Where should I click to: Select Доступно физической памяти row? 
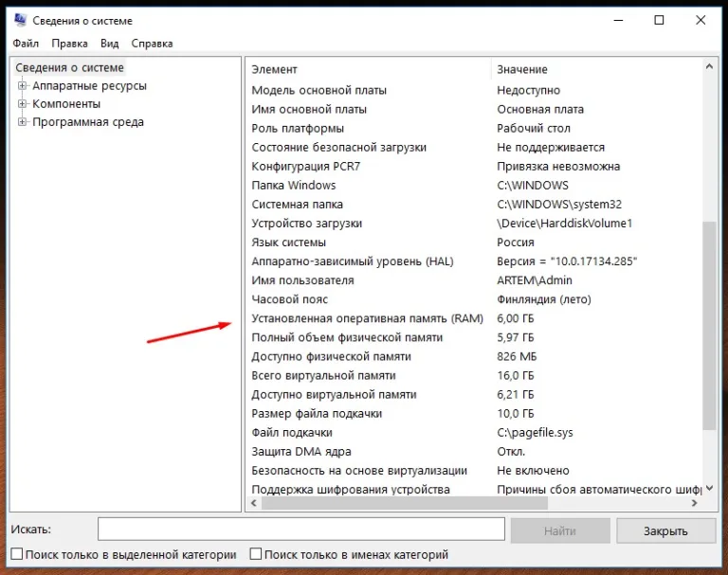[474, 356]
